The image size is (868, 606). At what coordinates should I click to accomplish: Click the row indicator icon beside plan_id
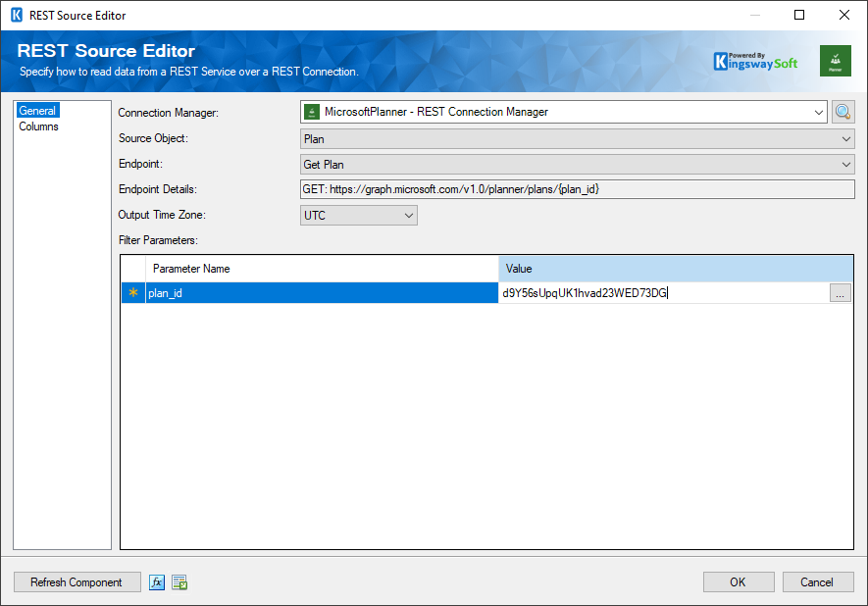132,292
